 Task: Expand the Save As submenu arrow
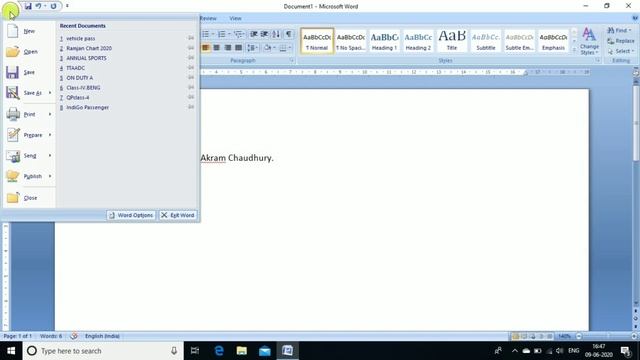point(50,93)
